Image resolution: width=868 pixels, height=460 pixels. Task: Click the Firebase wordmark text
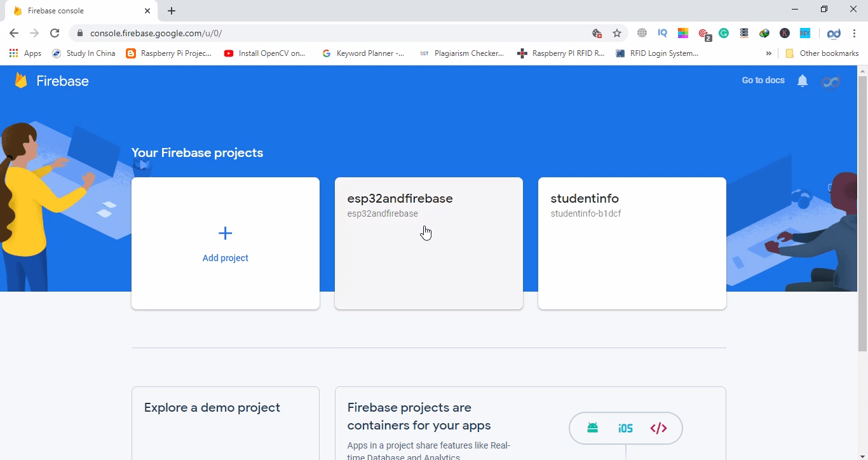click(x=62, y=81)
